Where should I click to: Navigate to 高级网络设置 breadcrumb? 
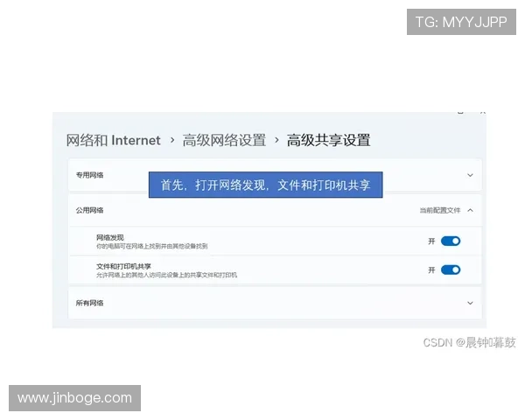(x=224, y=140)
